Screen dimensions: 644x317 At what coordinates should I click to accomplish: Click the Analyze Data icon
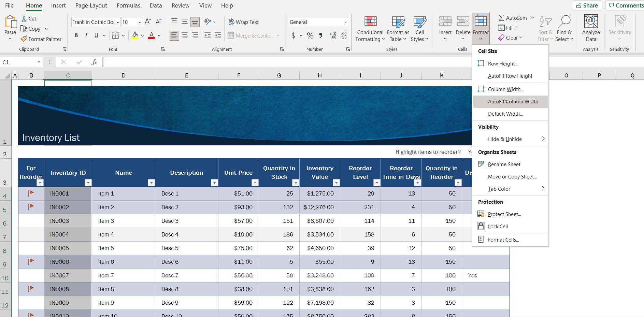coord(591,22)
